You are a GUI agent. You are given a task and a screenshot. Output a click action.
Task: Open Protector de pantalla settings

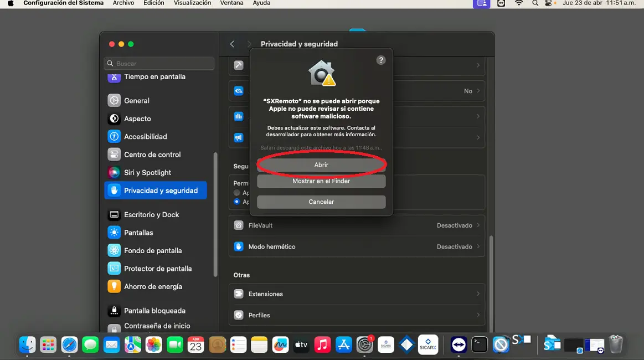coord(156,269)
